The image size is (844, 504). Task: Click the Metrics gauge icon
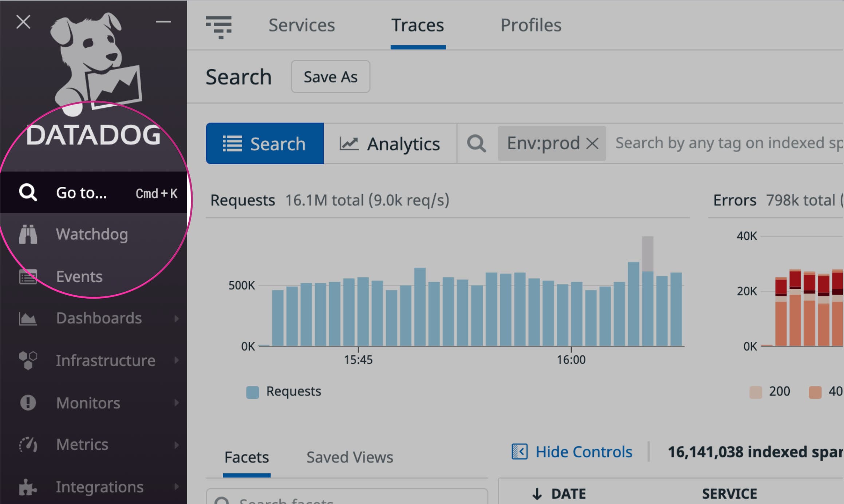(x=28, y=445)
